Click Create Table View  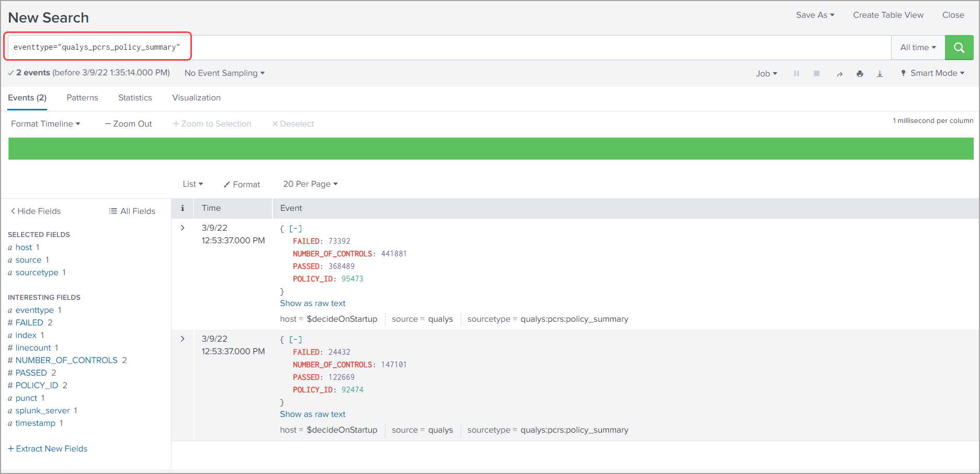tap(888, 15)
